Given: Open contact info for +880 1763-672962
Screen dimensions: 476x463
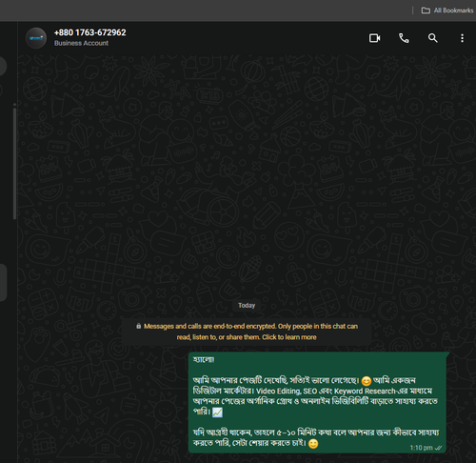Looking at the screenshot, I should click(x=89, y=32).
